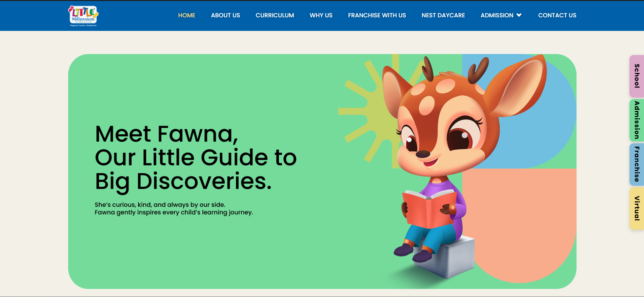Open the yellow Virtual side tab
This screenshot has width=644, height=297.
pos(637,208)
